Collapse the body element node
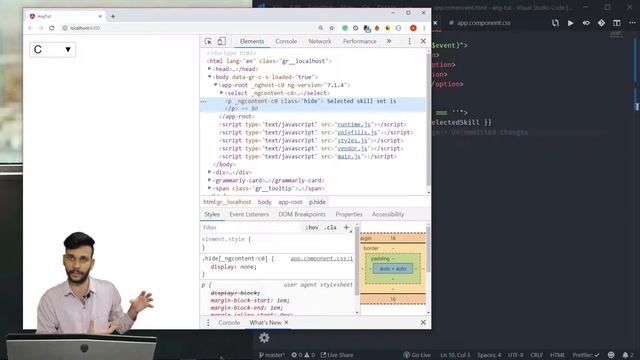Image resolution: width=640 pixels, height=360 pixels. [209, 77]
